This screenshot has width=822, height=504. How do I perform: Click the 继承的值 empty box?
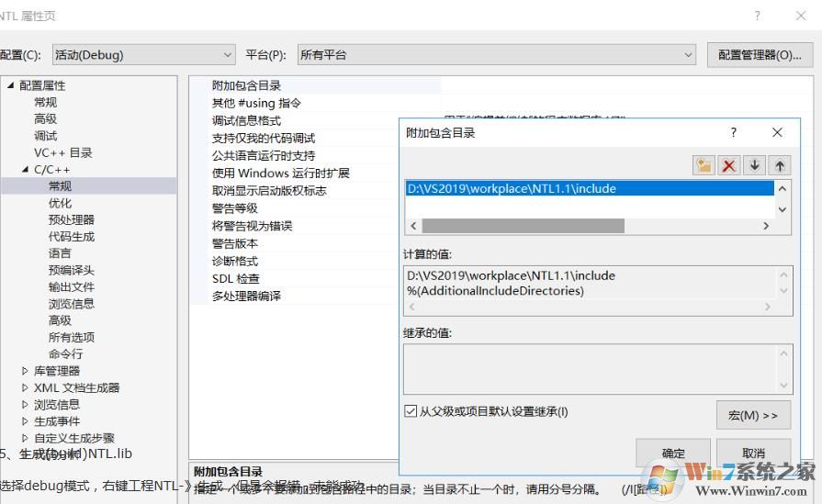pyautogui.click(x=598, y=369)
